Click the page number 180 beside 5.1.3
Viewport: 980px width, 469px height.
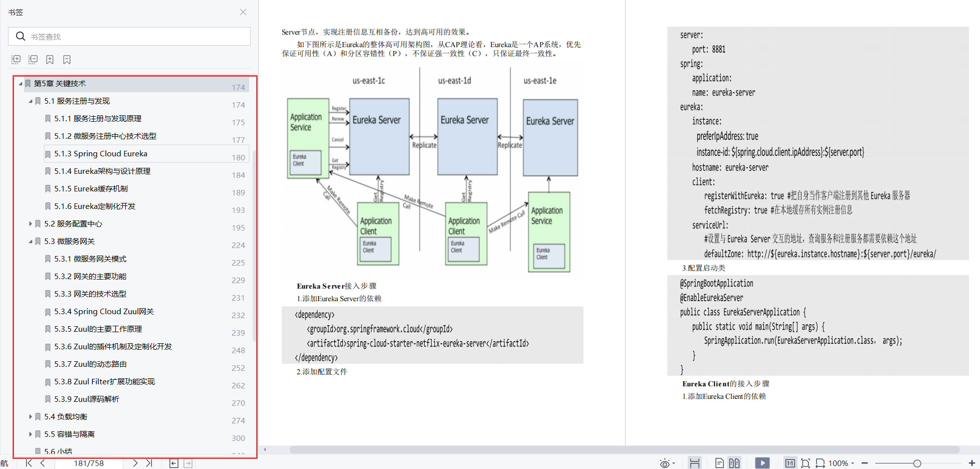coord(238,157)
